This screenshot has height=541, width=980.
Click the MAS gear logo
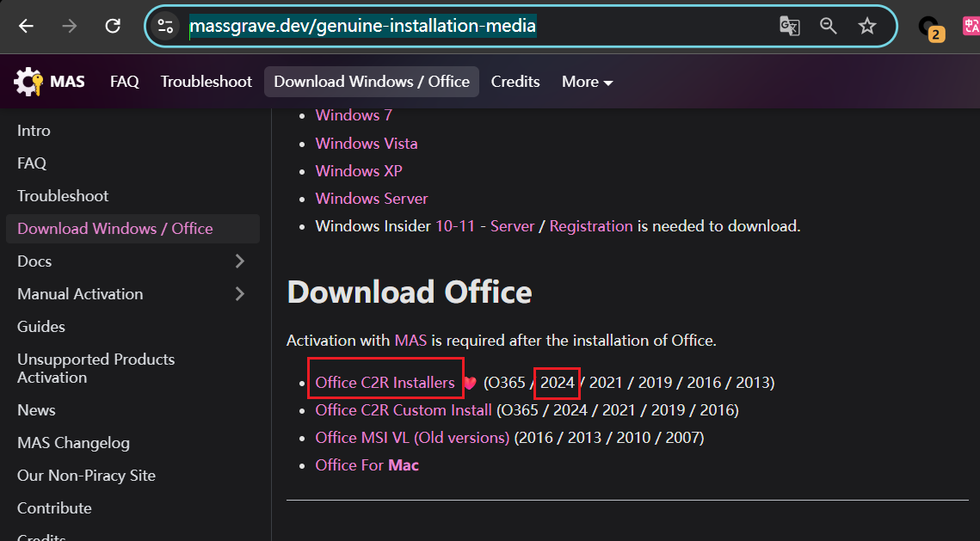[28, 81]
